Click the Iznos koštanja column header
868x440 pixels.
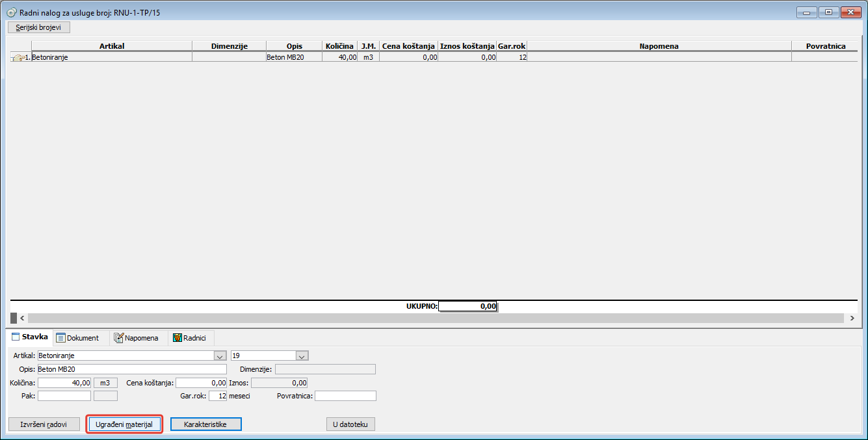click(x=467, y=46)
